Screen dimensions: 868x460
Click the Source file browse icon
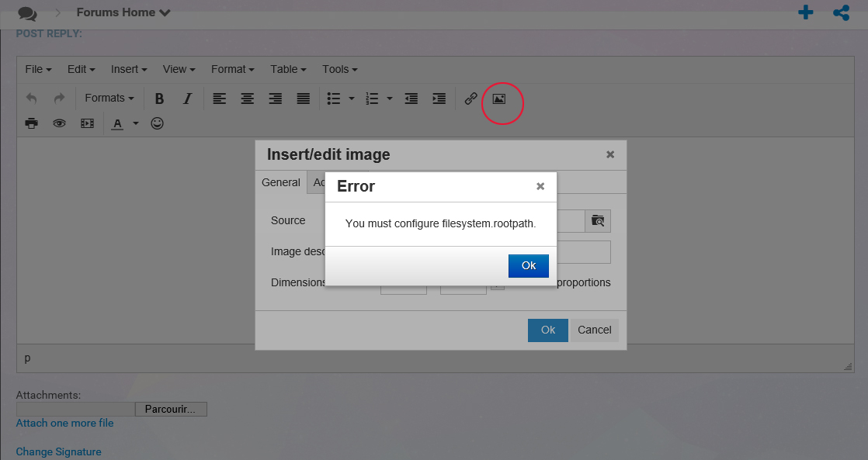tap(598, 221)
